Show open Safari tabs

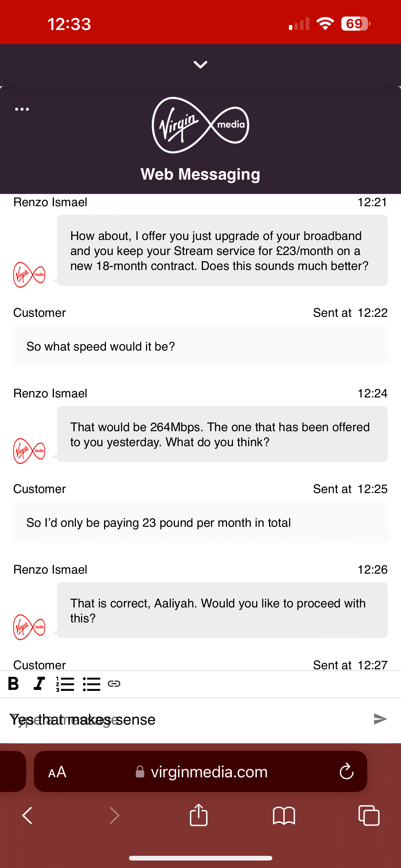(x=369, y=816)
